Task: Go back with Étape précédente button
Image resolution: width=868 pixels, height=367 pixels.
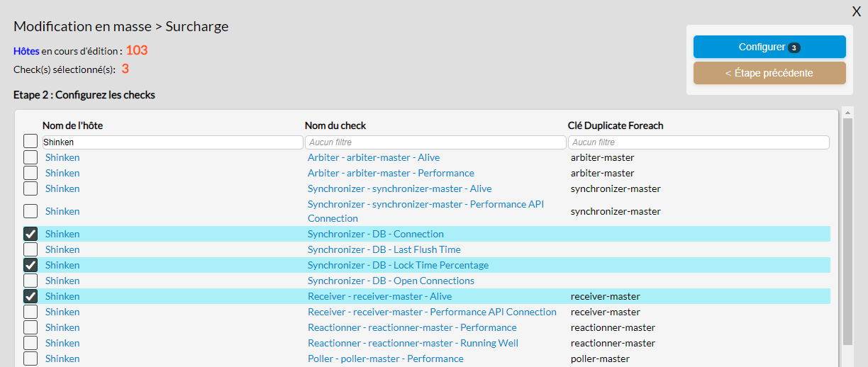Action: (x=769, y=73)
